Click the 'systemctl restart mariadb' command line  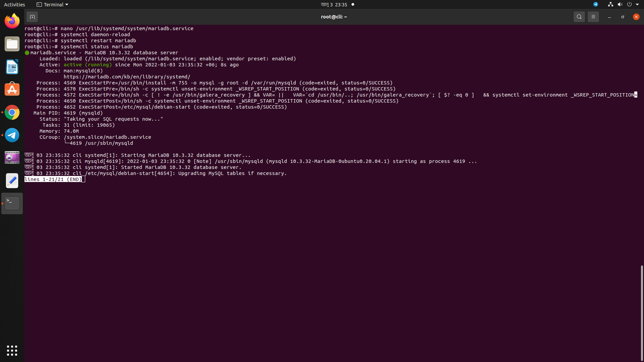[98, 41]
